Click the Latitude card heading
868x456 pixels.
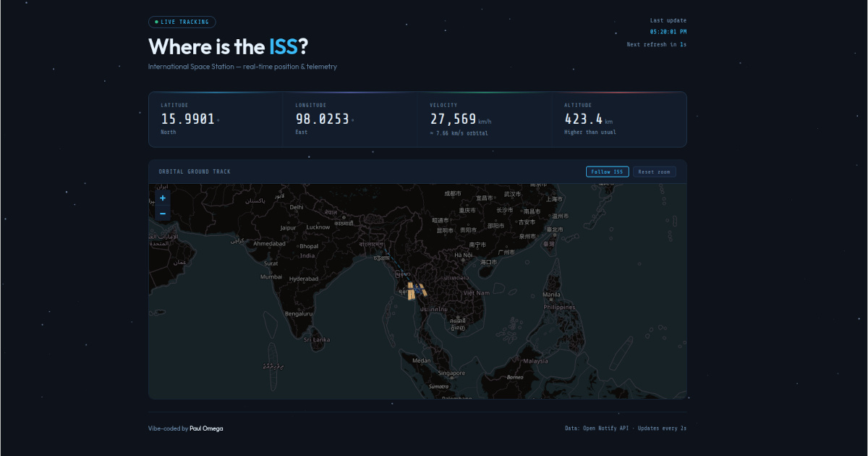174,105
